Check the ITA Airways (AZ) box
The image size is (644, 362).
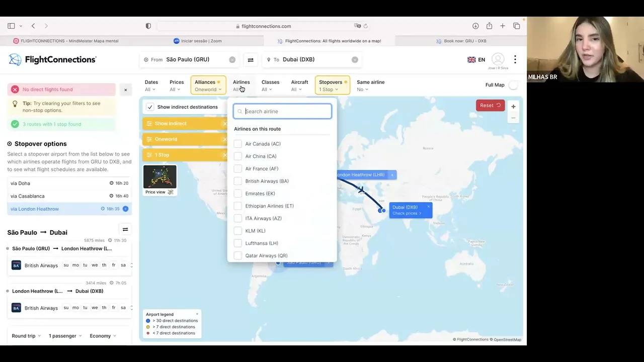237,218
